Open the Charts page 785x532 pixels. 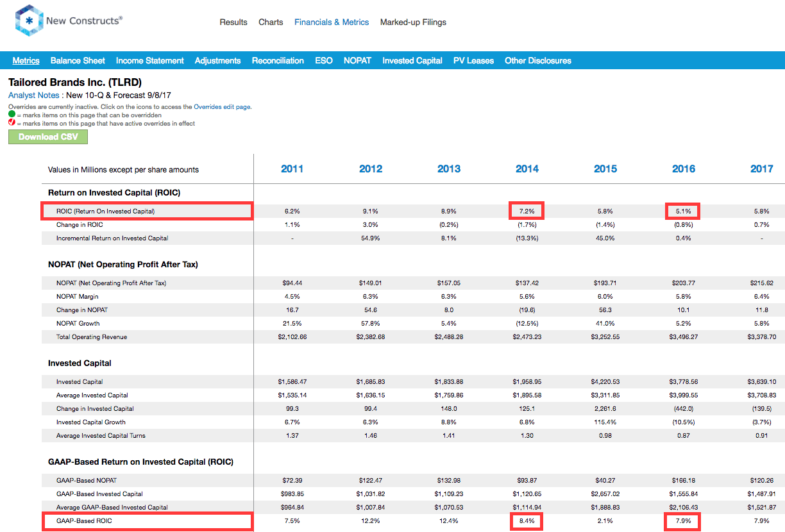pos(271,22)
